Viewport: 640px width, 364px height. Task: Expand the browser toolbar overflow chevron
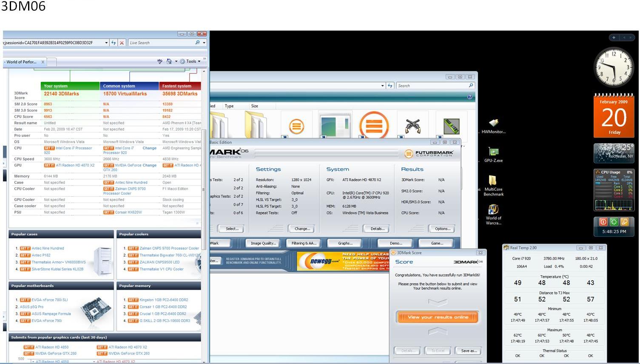pos(204,59)
